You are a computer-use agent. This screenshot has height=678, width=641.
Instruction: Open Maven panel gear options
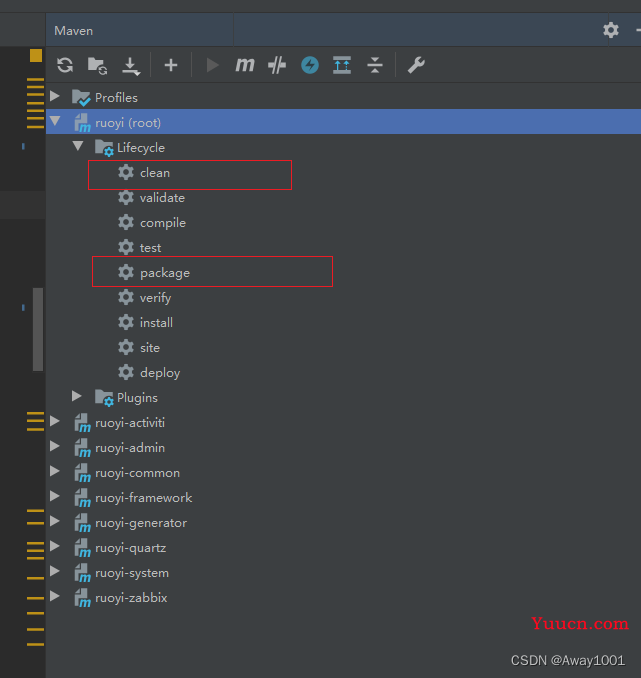point(611,30)
